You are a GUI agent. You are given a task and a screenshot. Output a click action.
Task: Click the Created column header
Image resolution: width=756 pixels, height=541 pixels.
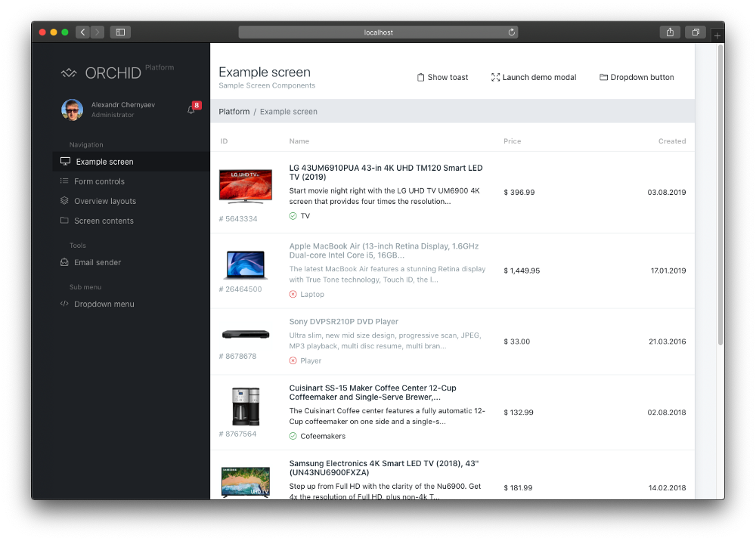pos(672,141)
